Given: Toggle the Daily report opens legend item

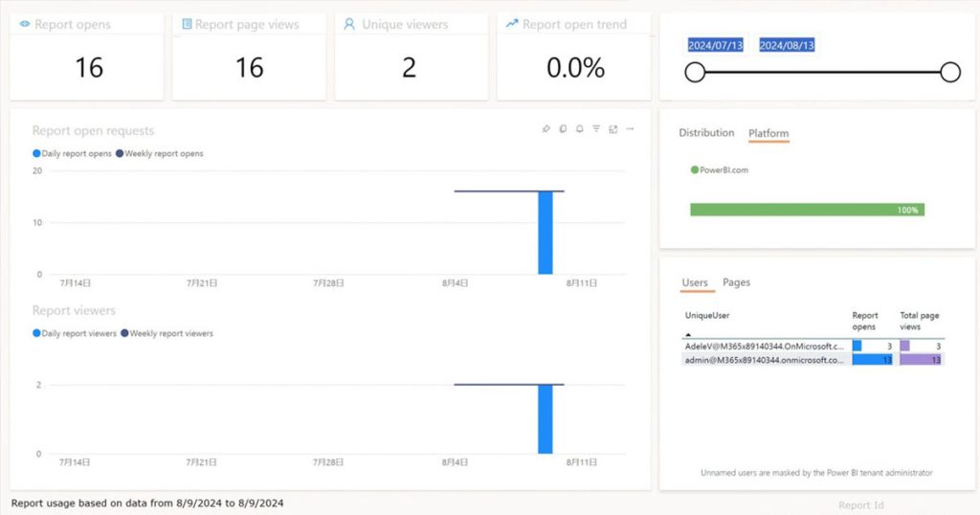Looking at the screenshot, I should 73,153.
